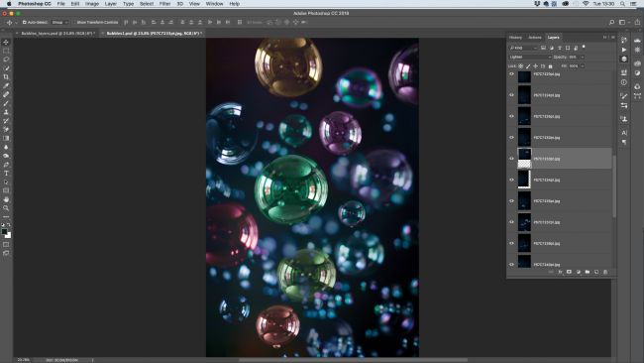Select the Hand tool
Viewport: 644px width, 363px height.
click(6, 199)
